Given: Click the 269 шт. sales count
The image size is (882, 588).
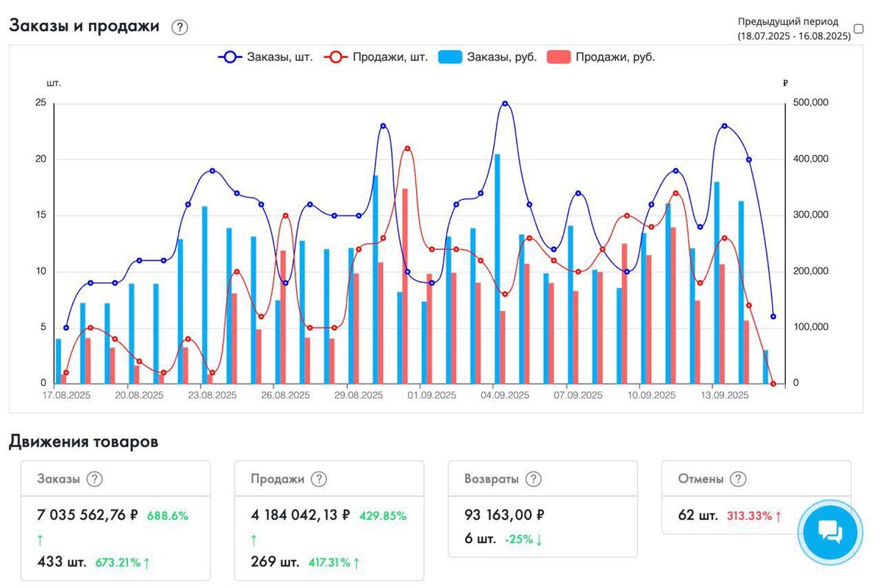Looking at the screenshot, I should [x=275, y=562].
